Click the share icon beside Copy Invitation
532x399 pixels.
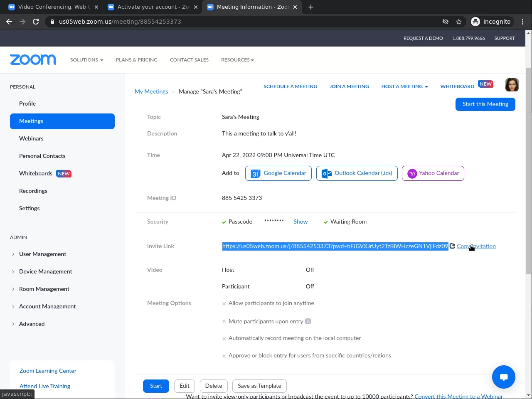point(453,246)
